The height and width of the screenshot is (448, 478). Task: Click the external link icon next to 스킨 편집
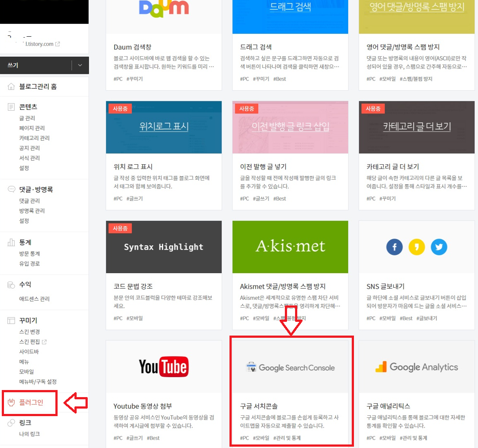pyautogui.click(x=44, y=342)
